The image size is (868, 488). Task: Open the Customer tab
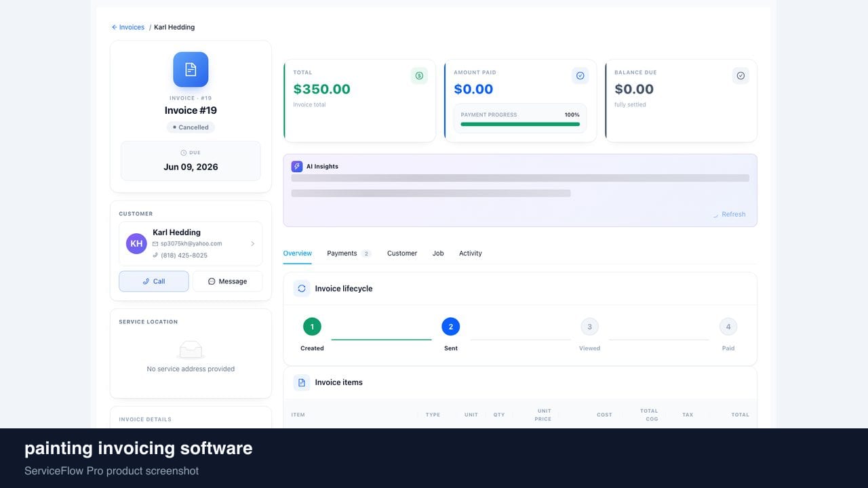coord(402,253)
